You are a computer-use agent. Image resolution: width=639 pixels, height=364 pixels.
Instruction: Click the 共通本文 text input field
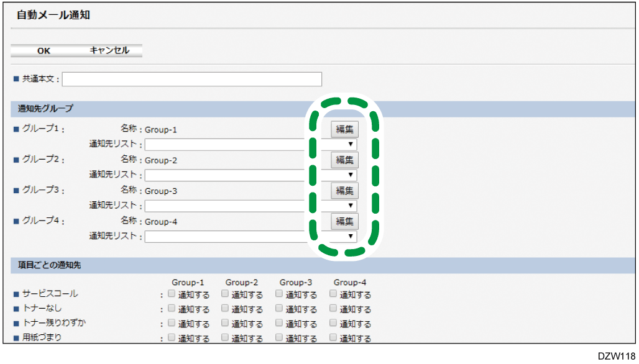(192, 80)
